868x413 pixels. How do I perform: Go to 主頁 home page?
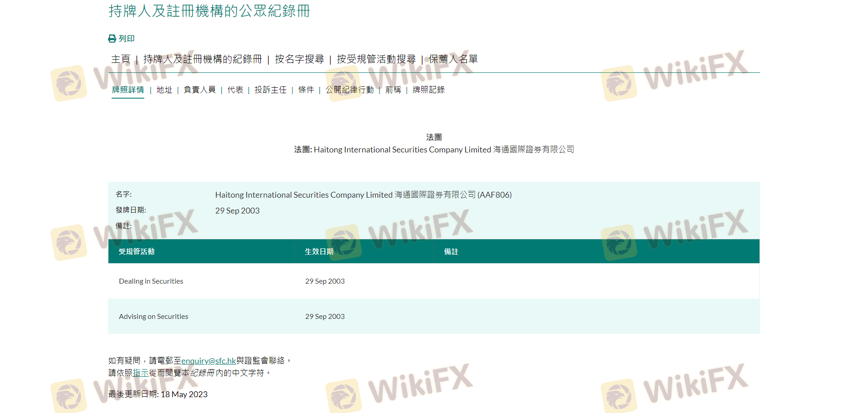click(121, 59)
